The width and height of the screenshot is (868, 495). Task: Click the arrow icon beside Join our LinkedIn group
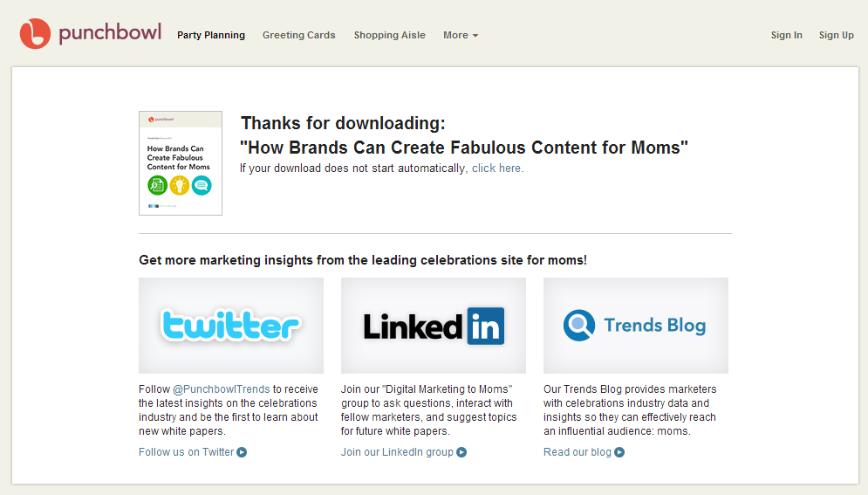(461, 452)
